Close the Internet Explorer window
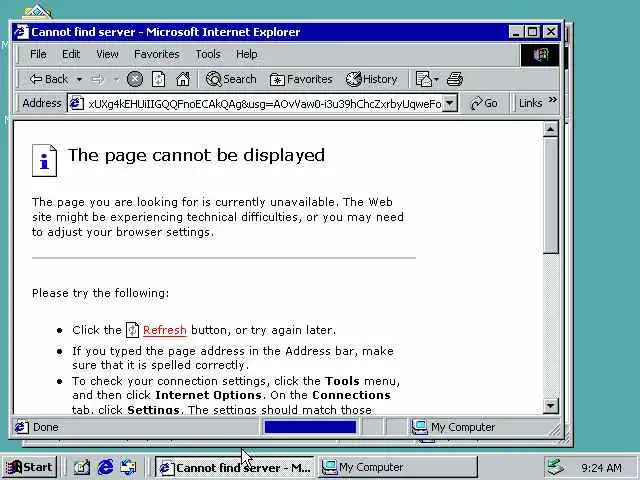The width and height of the screenshot is (640, 480). [x=551, y=32]
